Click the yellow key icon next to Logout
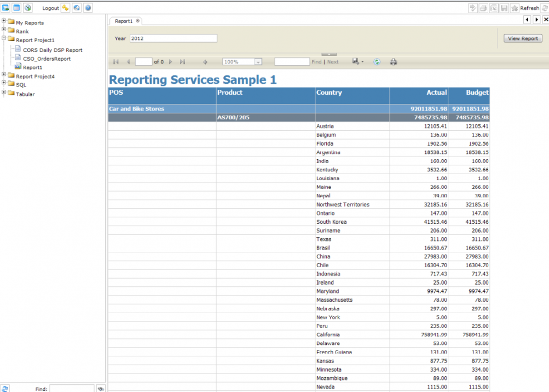Image resolution: width=549 pixels, height=392 pixels. 66,8
